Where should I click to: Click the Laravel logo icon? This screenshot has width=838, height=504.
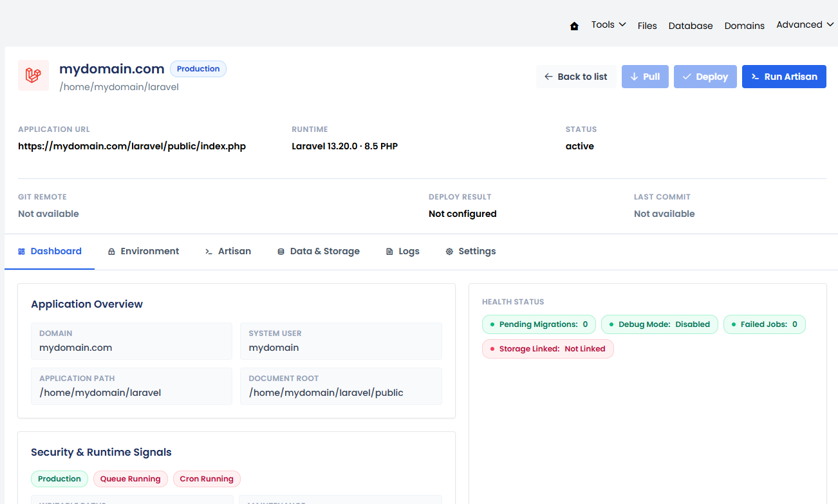point(33,75)
